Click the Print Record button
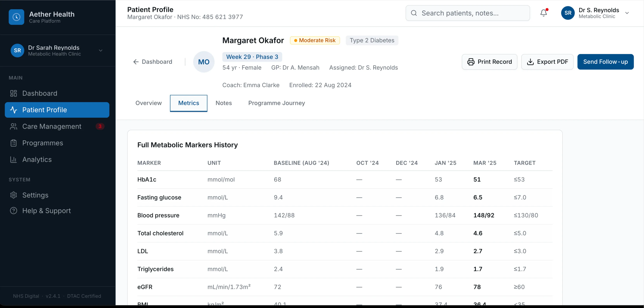Viewport: 644px width, 308px height. click(489, 62)
